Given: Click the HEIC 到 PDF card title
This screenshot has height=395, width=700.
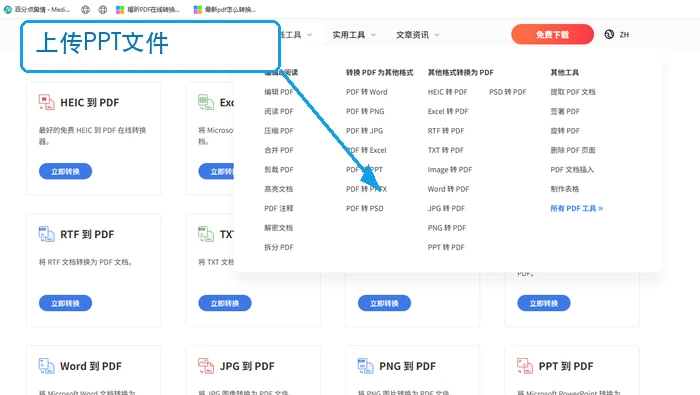Looking at the screenshot, I should (90, 103).
